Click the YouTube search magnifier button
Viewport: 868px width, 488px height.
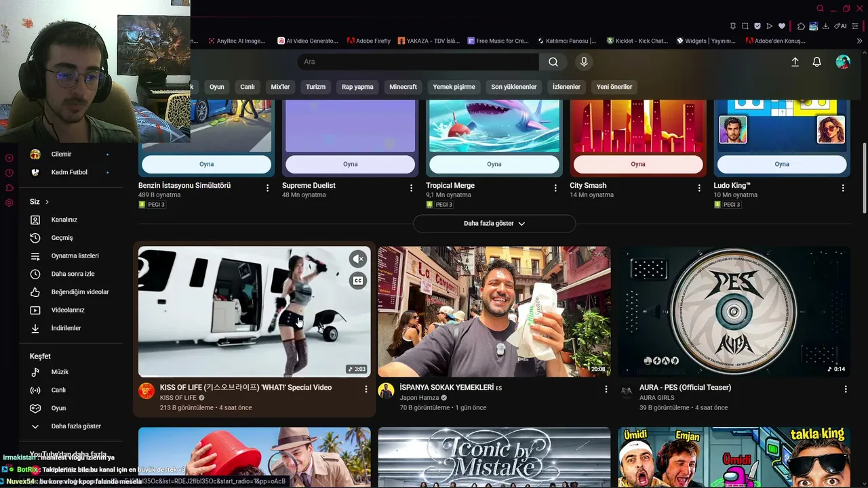pos(553,62)
